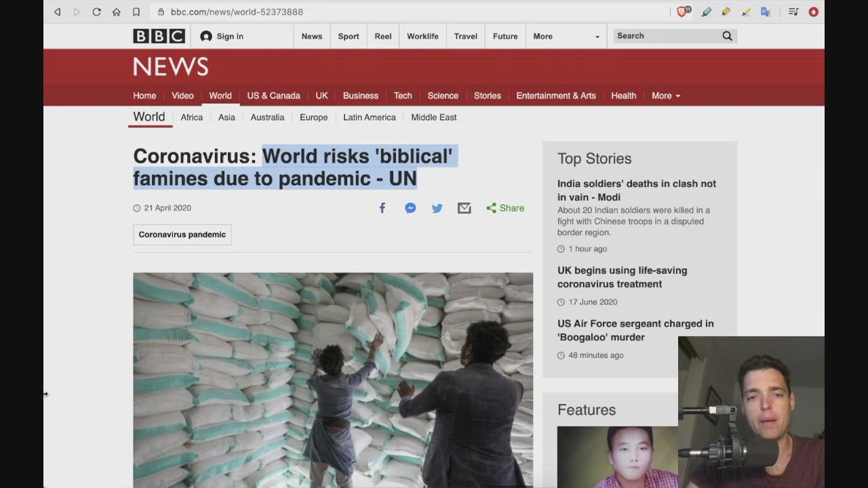Expand the More dropdown in BBC top bar
This screenshot has height=488, width=868.
point(566,37)
